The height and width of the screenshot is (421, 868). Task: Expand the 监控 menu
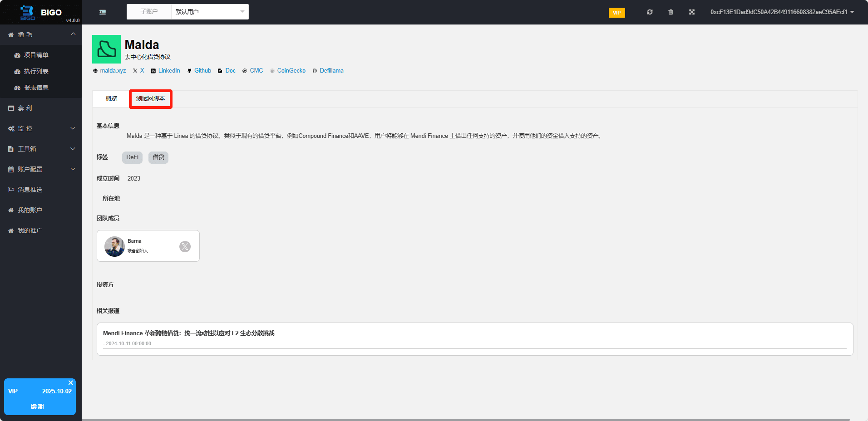[x=41, y=128]
